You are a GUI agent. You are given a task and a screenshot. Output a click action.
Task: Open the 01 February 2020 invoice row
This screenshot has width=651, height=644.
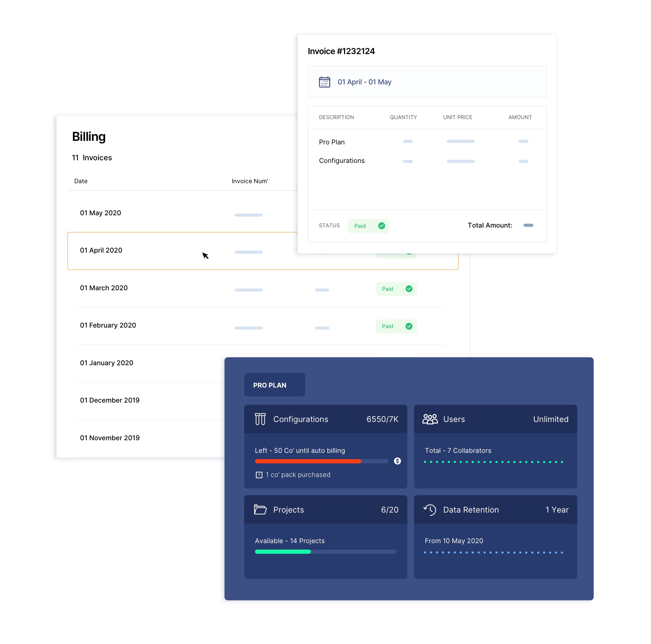pyautogui.click(x=261, y=326)
